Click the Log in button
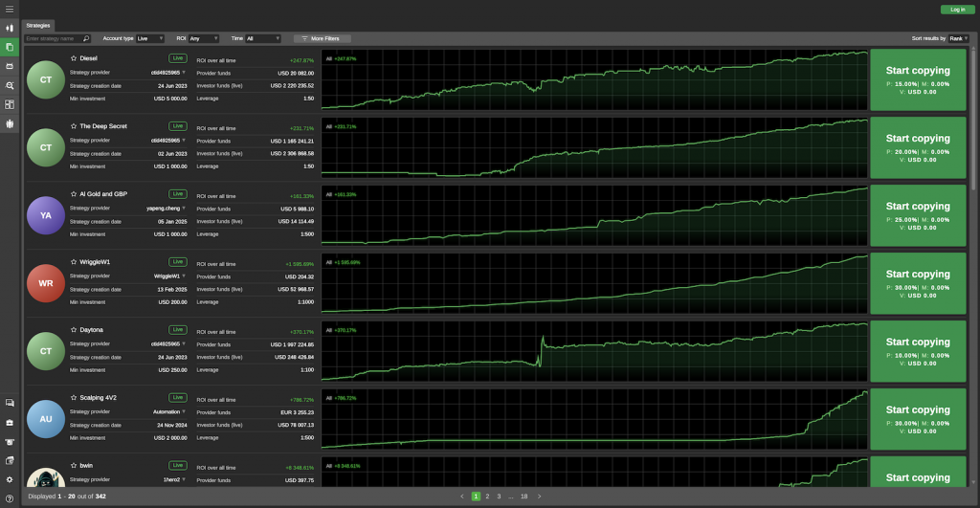This screenshot has width=980, height=508. coord(957,10)
